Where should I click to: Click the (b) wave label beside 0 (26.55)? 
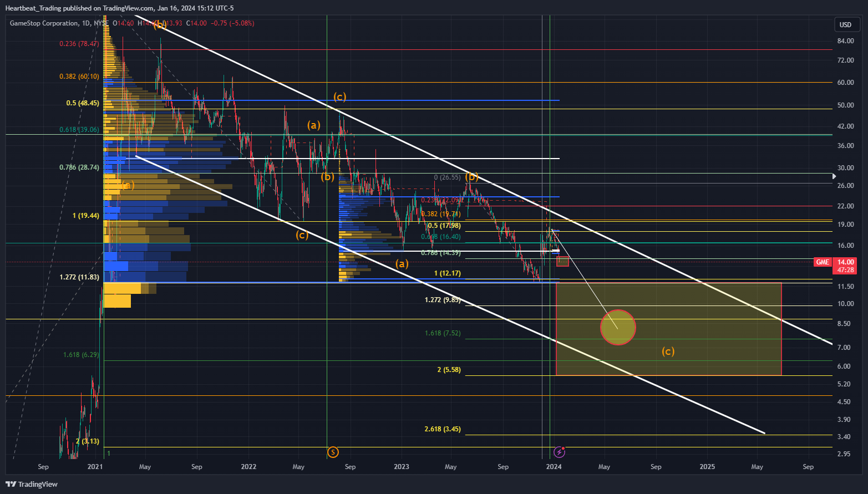coord(471,177)
